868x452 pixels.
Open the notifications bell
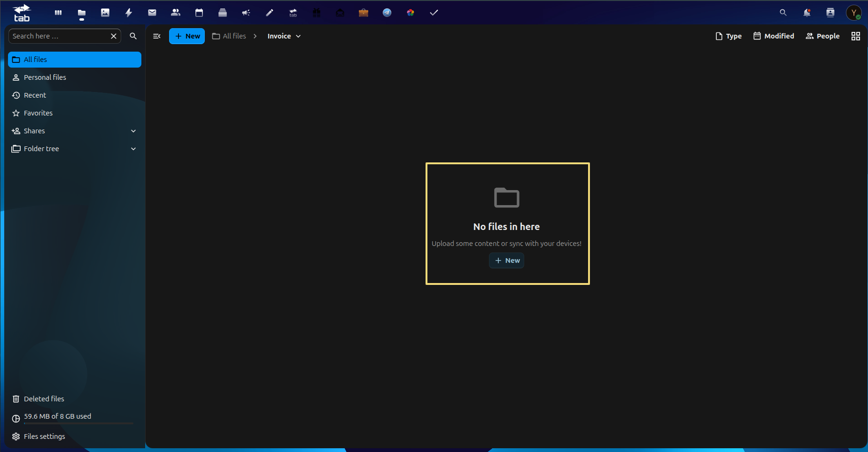[x=807, y=13]
